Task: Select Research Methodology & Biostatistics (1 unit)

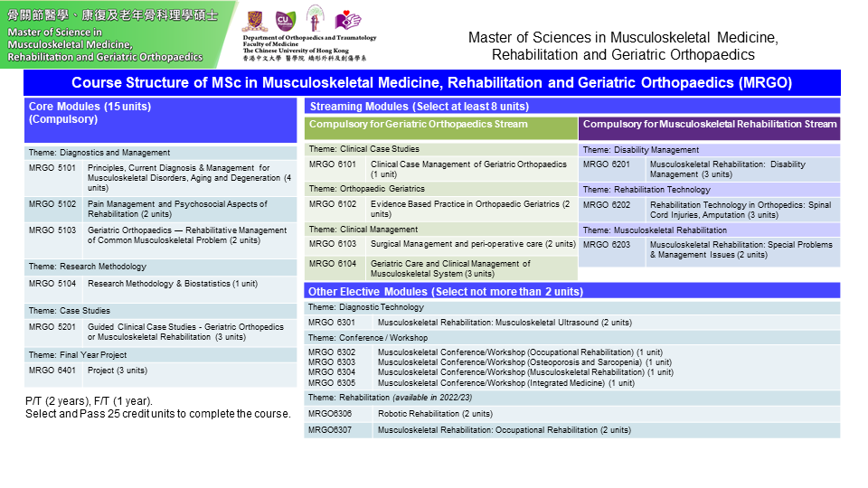Action: pyautogui.click(x=172, y=283)
